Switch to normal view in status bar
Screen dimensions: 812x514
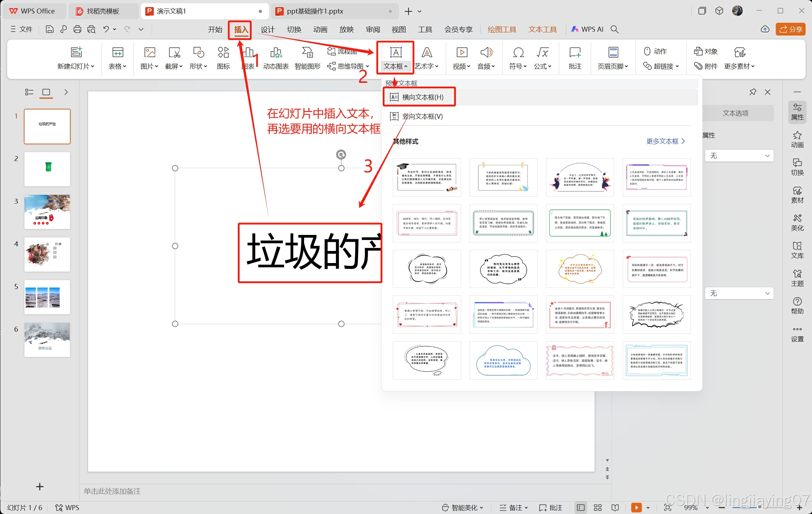pos(581,508)
